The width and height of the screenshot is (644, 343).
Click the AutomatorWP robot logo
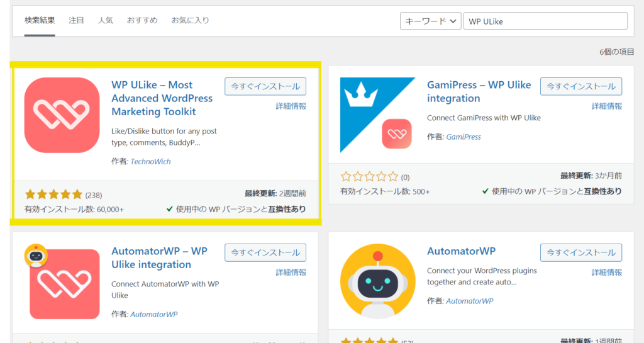[378, 281]
